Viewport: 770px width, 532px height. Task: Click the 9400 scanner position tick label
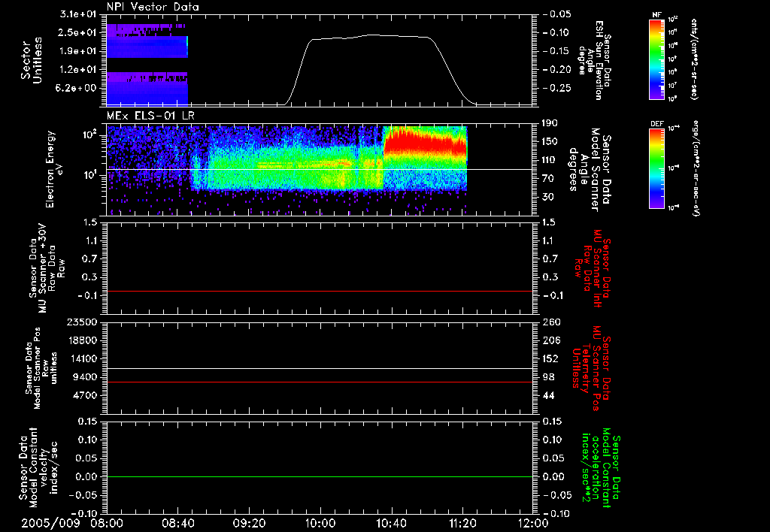(86, 377)
